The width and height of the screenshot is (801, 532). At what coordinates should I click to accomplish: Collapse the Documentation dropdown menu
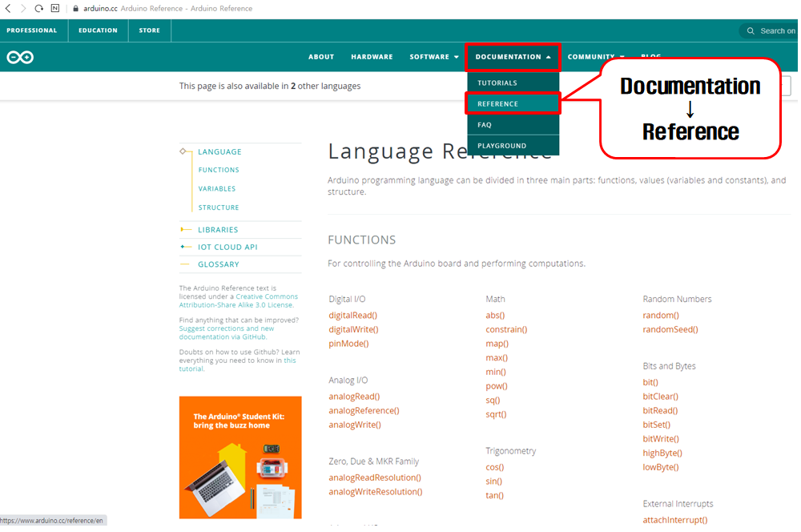(x=513, y=57)
